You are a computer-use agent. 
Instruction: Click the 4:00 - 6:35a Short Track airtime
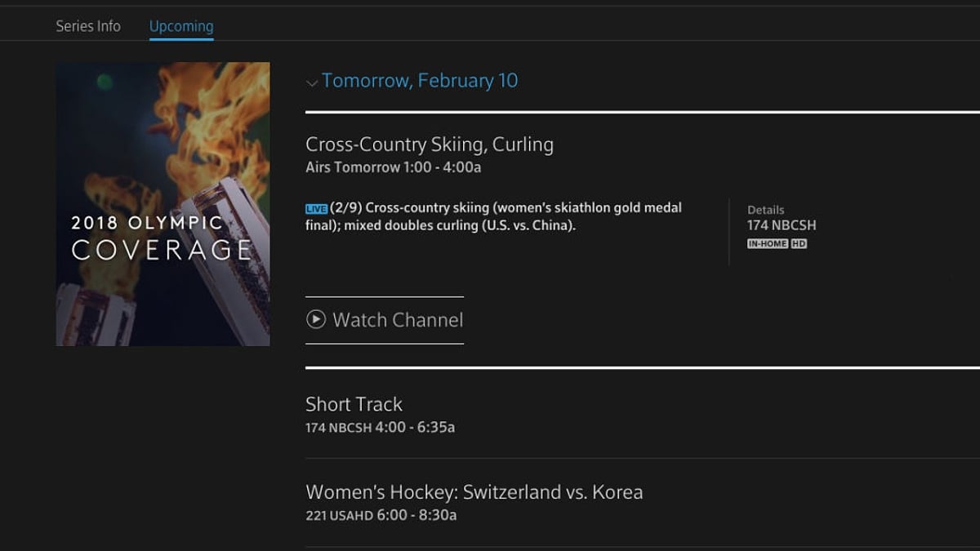coord(415,427)
